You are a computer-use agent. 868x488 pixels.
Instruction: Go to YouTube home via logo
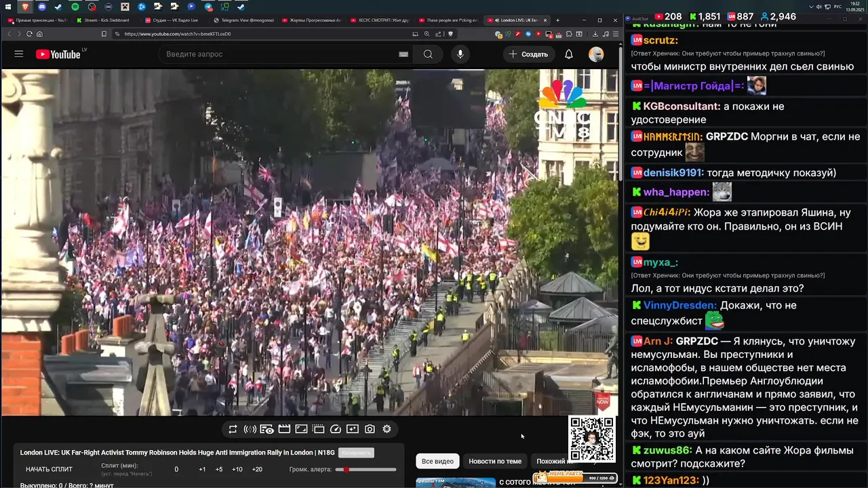coord(58,54)
